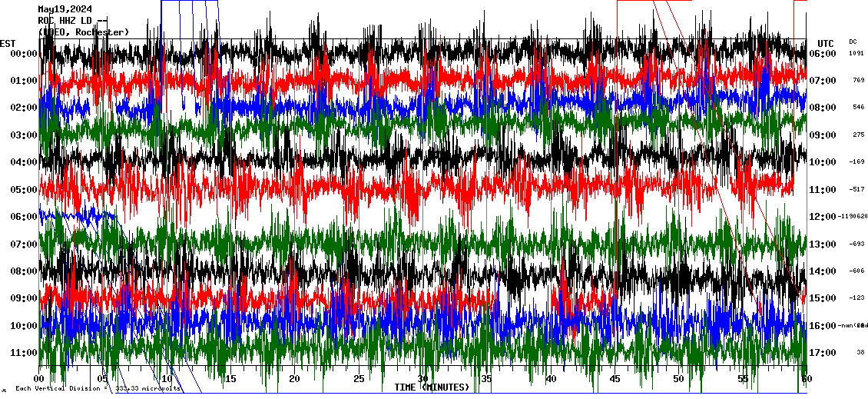Click the DC value 1091
Viewport: 868px width, 399px height.
[x=856, y=54]
